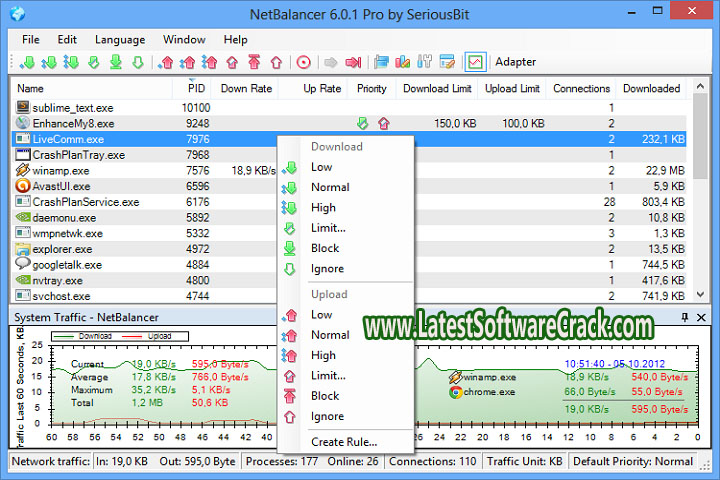Click the Connections column header
Screen dimensions: 720x480
581,88
